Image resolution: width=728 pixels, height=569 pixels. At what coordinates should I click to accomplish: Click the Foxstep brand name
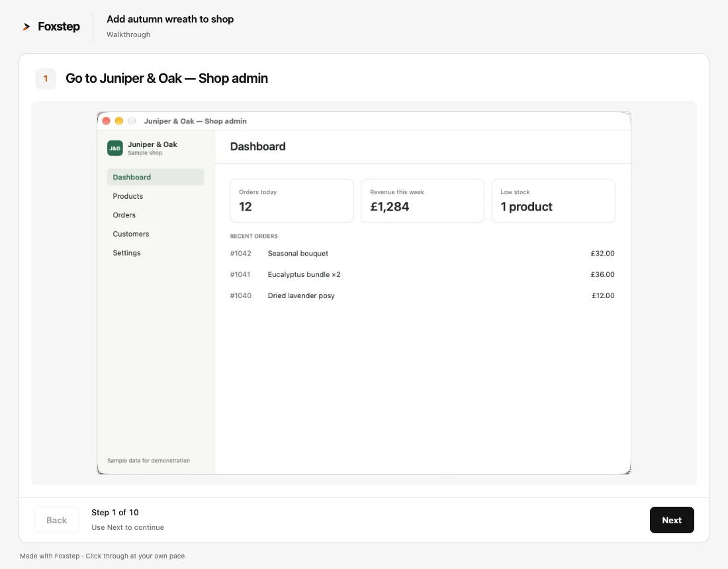(x=58, y=26)
